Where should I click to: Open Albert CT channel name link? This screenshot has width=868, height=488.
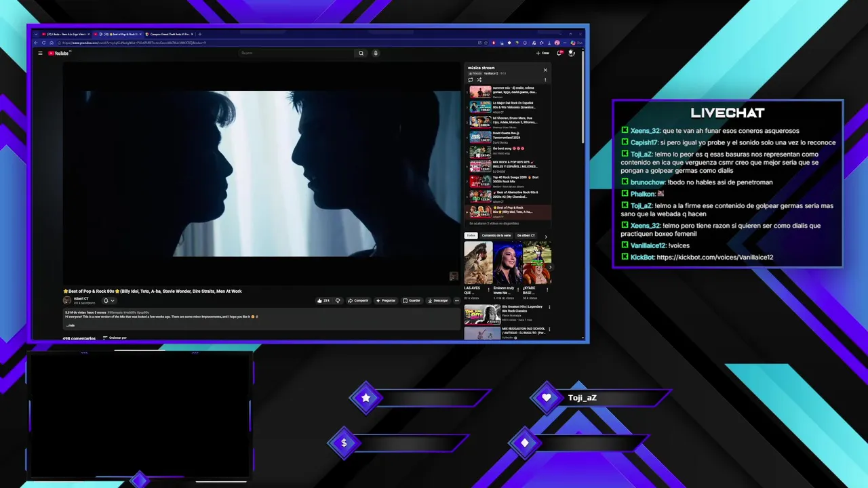tap(81, 298)
